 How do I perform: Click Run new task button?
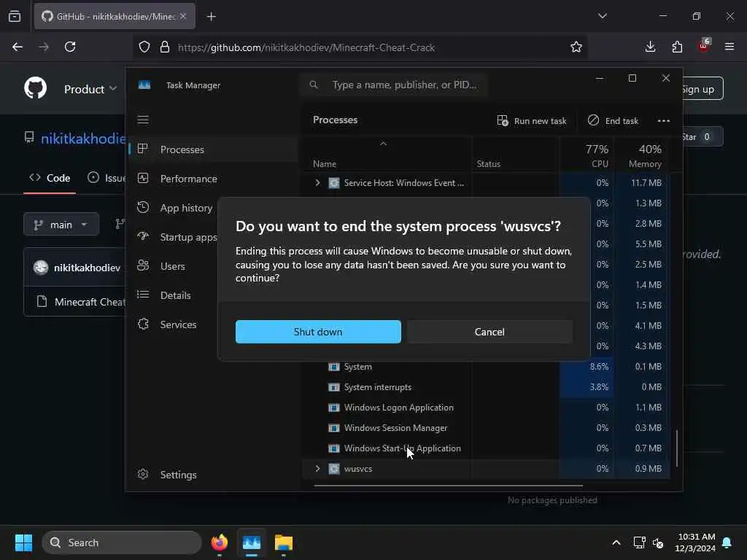532,121
